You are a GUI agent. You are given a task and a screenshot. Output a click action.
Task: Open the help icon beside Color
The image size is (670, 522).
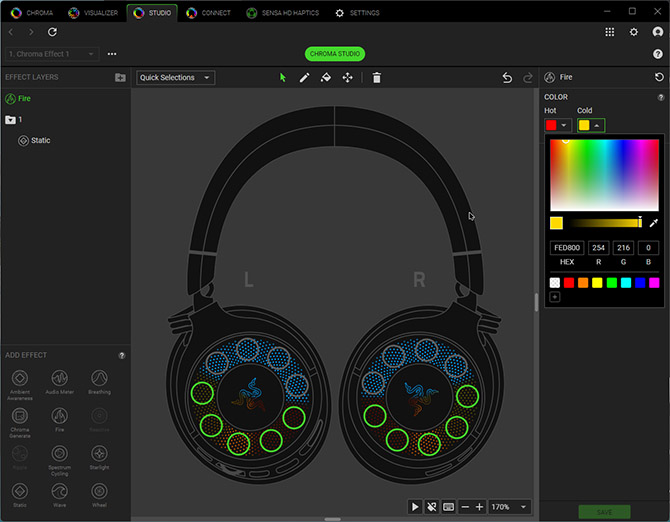click(661, 97)
